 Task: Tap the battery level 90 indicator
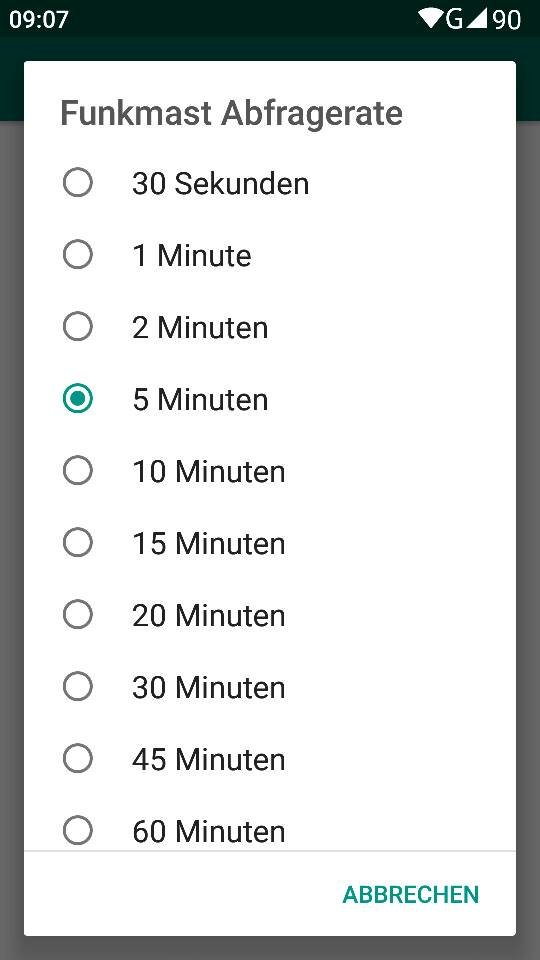(x=507, y=20)
